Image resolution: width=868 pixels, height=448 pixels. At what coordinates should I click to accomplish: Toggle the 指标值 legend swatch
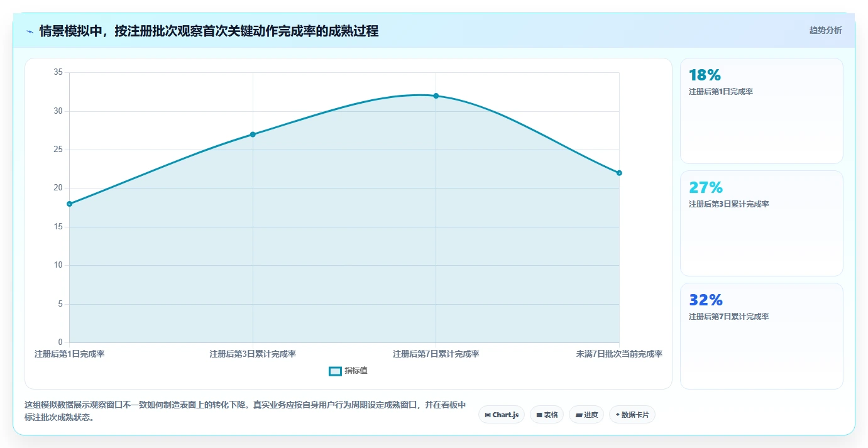pos(335,371)
